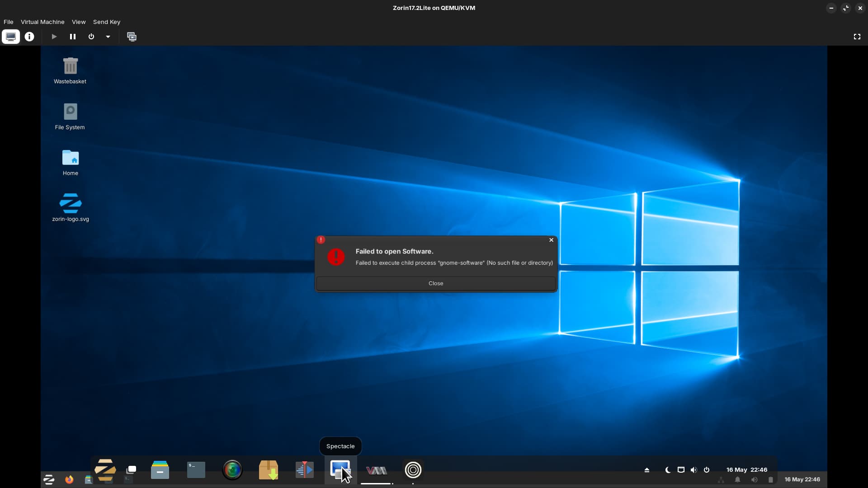
Task: Open the Virtual Machine menu
Action: point(42,22)
